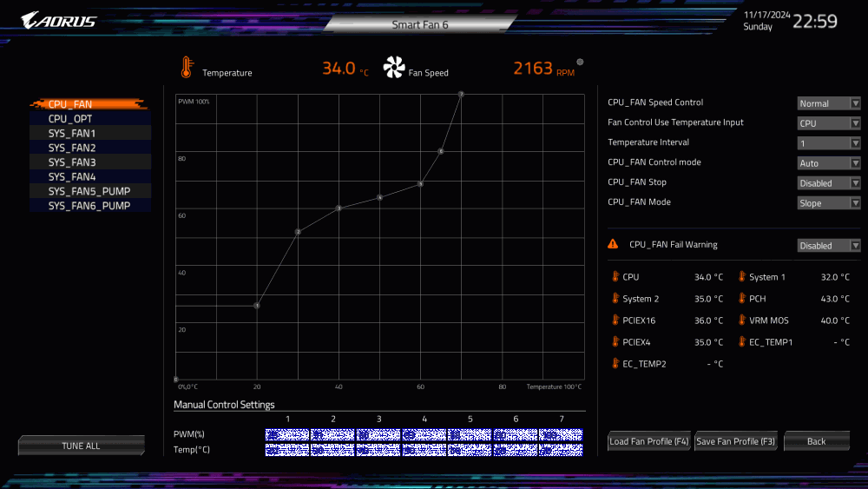Open CPU_FAN Control mode dropdown
Viewport: 868px width, 489px height.
[829, 163]
